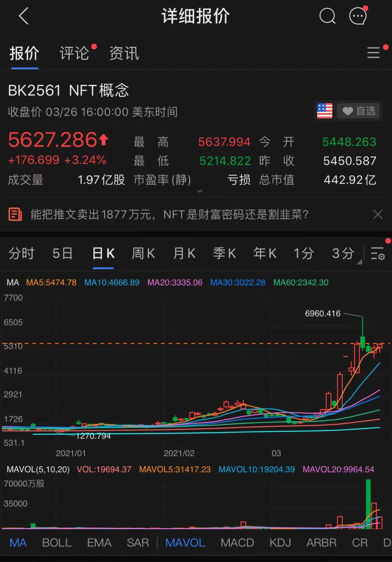Enable the MA indicator

pos(18,543)
